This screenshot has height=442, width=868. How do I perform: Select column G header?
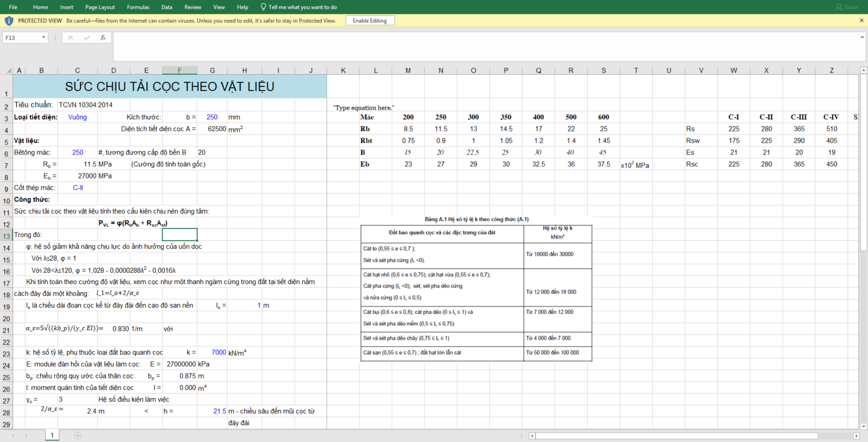pyautogui.click(x=212, y=71)
